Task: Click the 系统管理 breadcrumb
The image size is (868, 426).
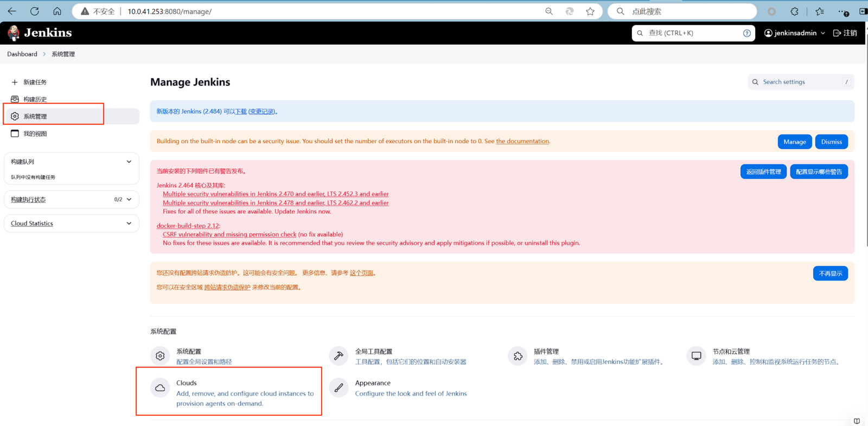Action: click(x=63, y=54)
